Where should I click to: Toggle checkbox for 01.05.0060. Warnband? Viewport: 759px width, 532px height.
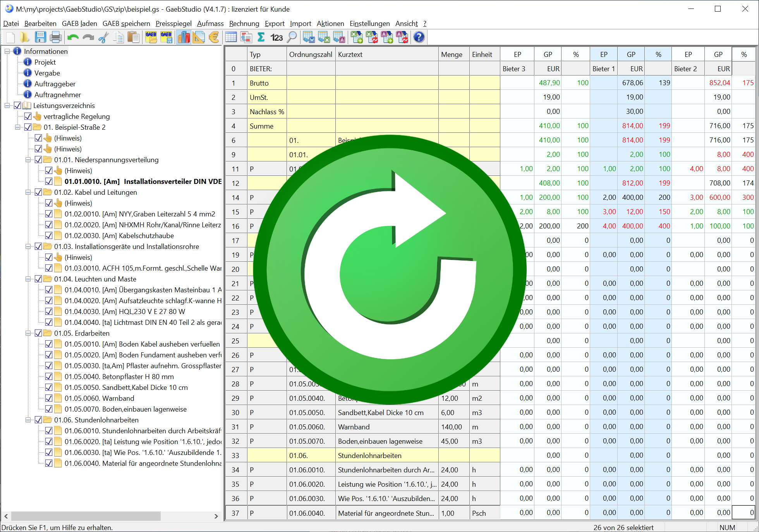pos(49,398)
